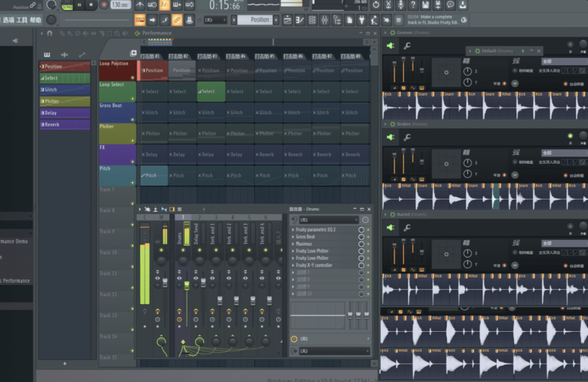Open the wrench settings in Groover plugin
The height and width of the screenshot is (382, 588).
click(x=407, y=46)
